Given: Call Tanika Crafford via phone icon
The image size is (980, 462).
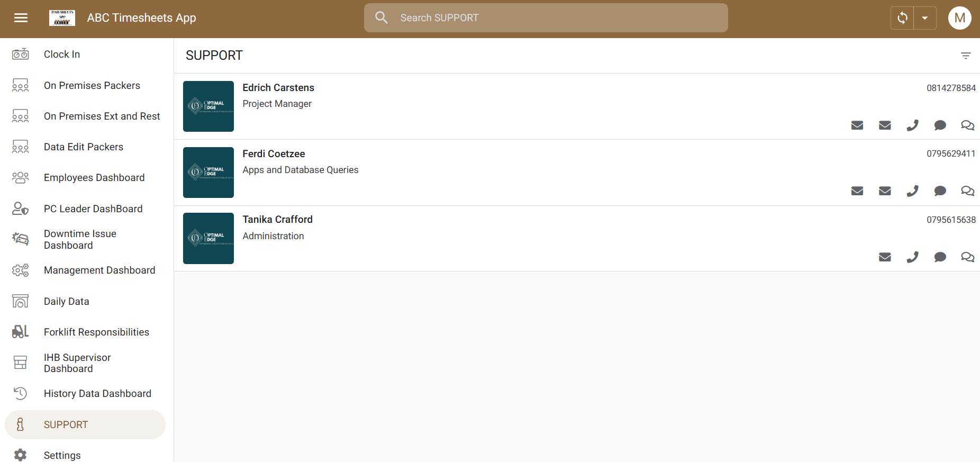Looking at the screenshot, I should coord(912,257).
